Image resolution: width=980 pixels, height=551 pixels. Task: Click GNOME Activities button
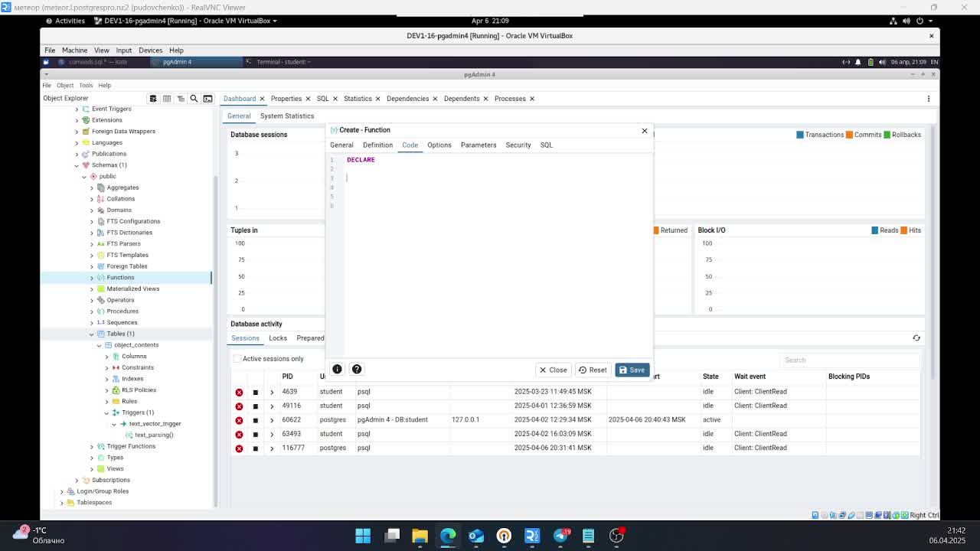(x=65, y=21)
